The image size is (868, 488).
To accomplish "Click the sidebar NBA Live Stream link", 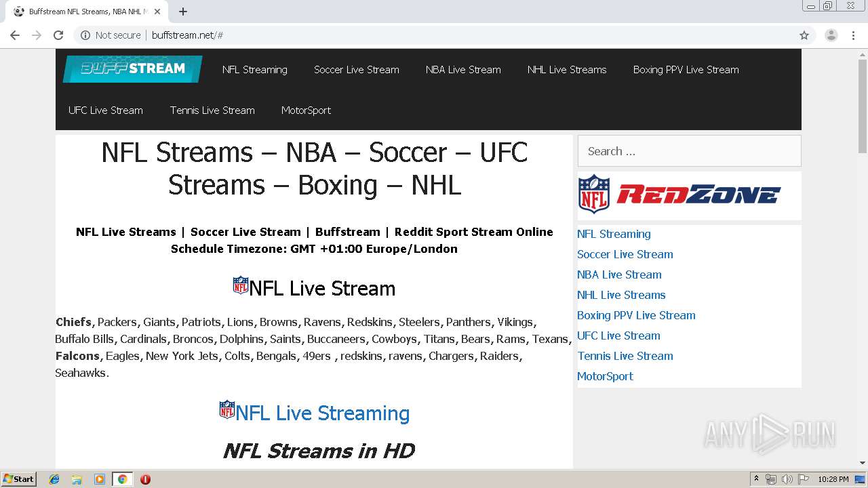I will (619, 274).
